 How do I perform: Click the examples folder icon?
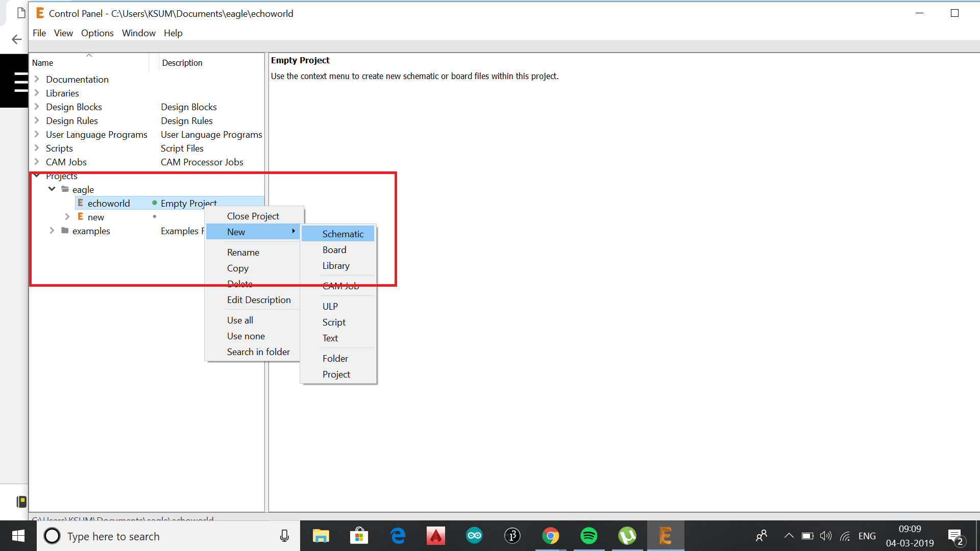65,231
